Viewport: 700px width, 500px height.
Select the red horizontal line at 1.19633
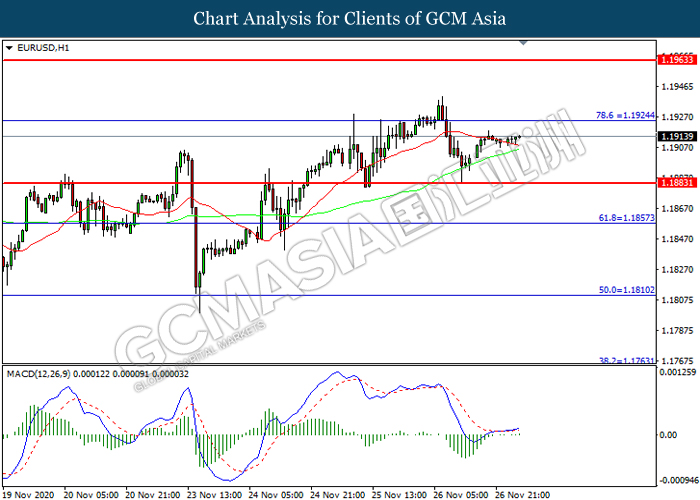click(x=300, y=60)
